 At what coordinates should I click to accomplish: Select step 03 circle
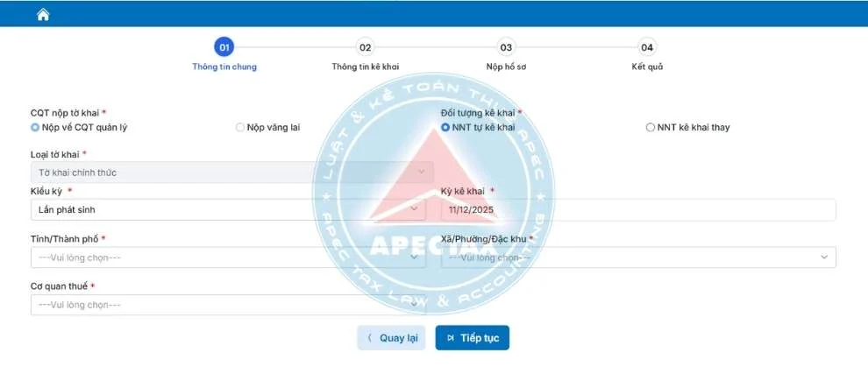coord(506,47)
